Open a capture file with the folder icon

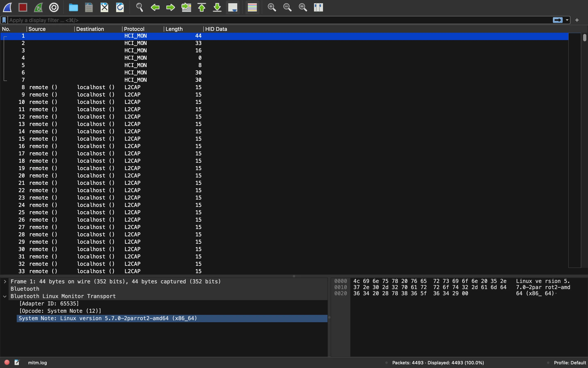[x=73, y=7]
